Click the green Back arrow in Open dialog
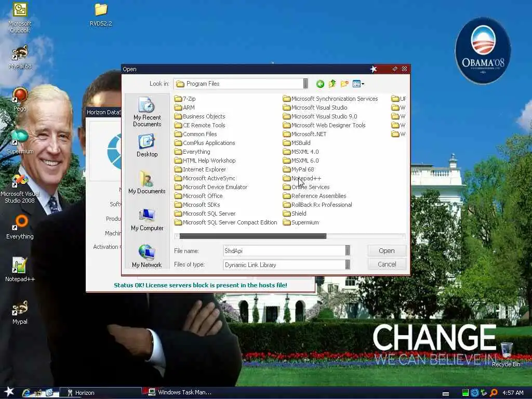Screen dimensions: 532x399 [x=320, y=84]
